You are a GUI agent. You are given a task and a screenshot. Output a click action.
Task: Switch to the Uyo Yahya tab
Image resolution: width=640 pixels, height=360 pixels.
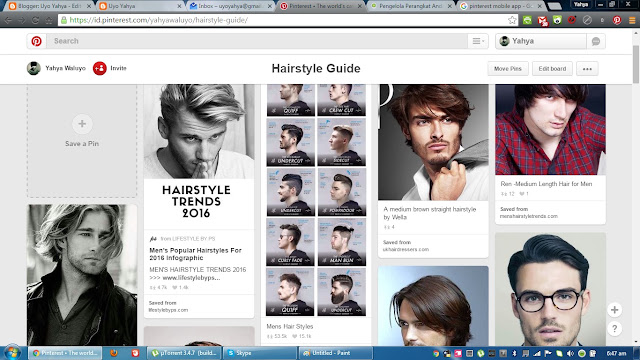click(139, 6)
